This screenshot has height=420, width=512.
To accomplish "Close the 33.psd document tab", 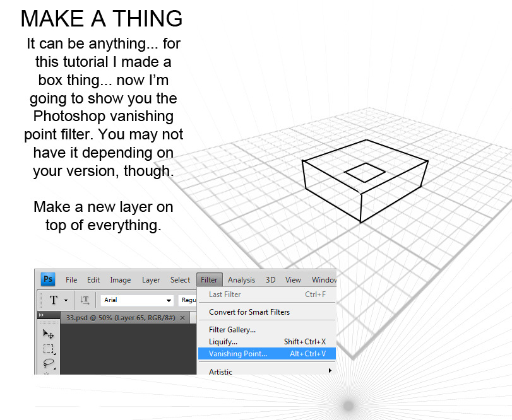I will coord(182,318).
